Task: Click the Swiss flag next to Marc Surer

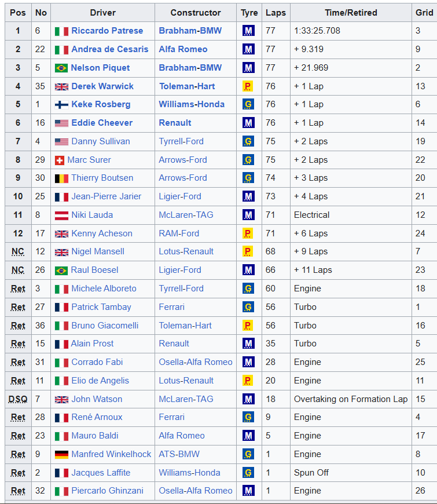Action: pos(60,160)
